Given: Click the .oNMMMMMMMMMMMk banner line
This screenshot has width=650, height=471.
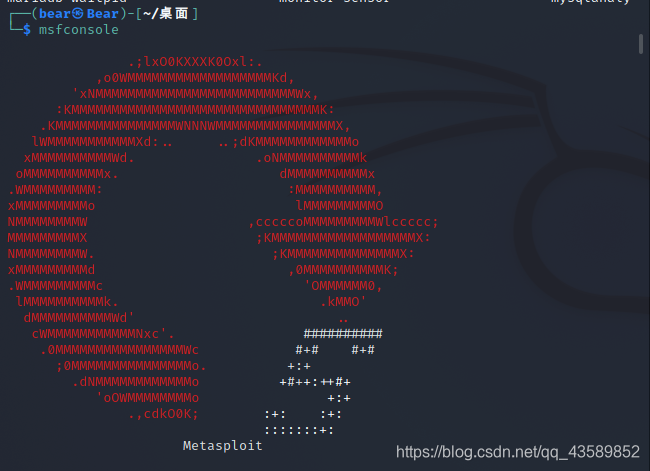Looking at the screenshot, I should point(311,158).
